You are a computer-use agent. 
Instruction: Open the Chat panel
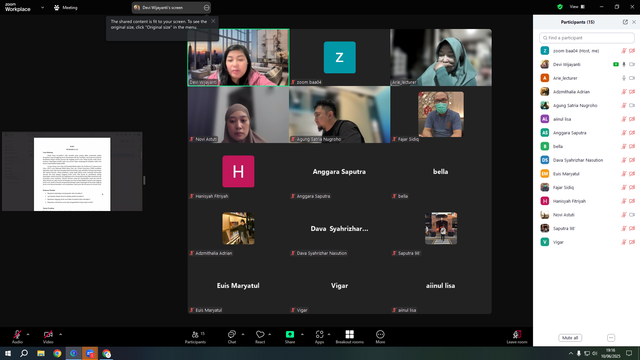pos(232,337)
